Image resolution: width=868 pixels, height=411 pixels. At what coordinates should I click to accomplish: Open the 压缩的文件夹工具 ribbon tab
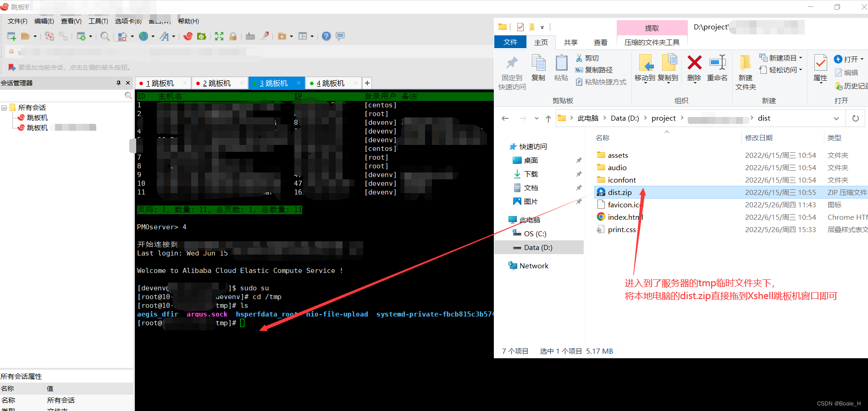pos(652,42)
